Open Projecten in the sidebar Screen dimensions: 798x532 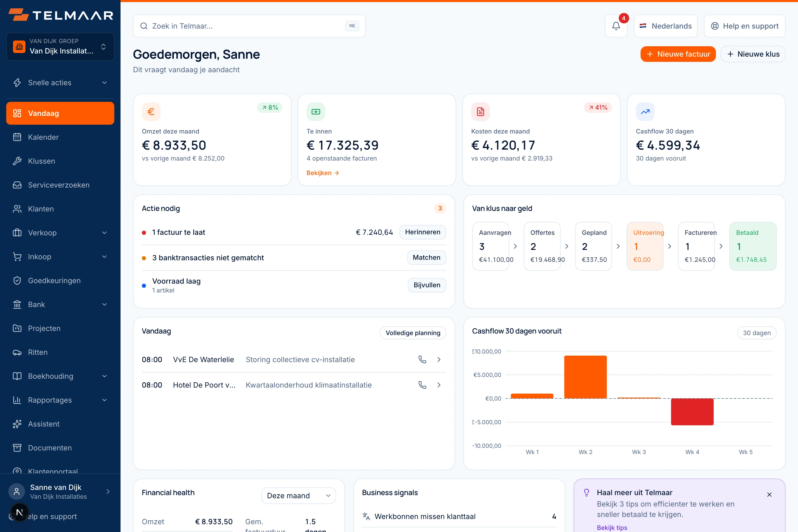pos(60,328)
